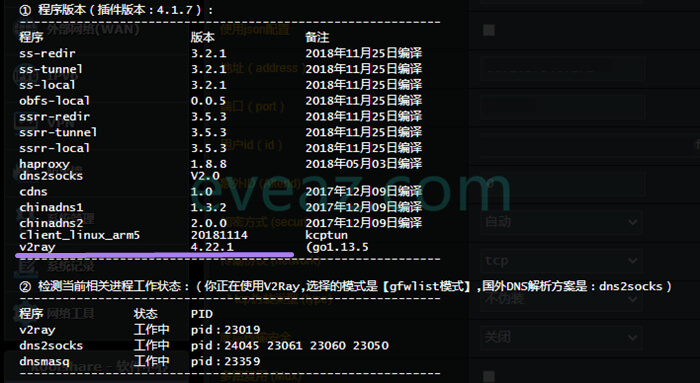Click version 1.8.8 of haproxy

click(x=208, y=164)
